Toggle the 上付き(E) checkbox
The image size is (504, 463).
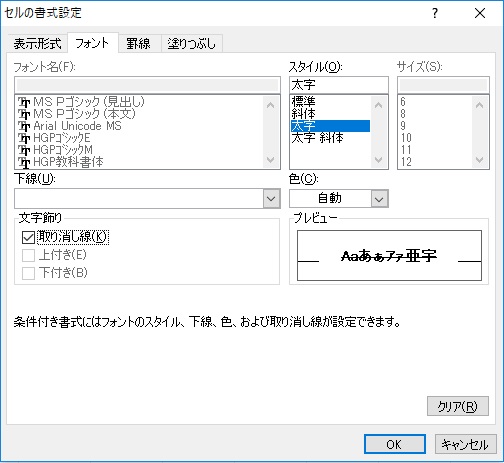click(x=28, y=256)
